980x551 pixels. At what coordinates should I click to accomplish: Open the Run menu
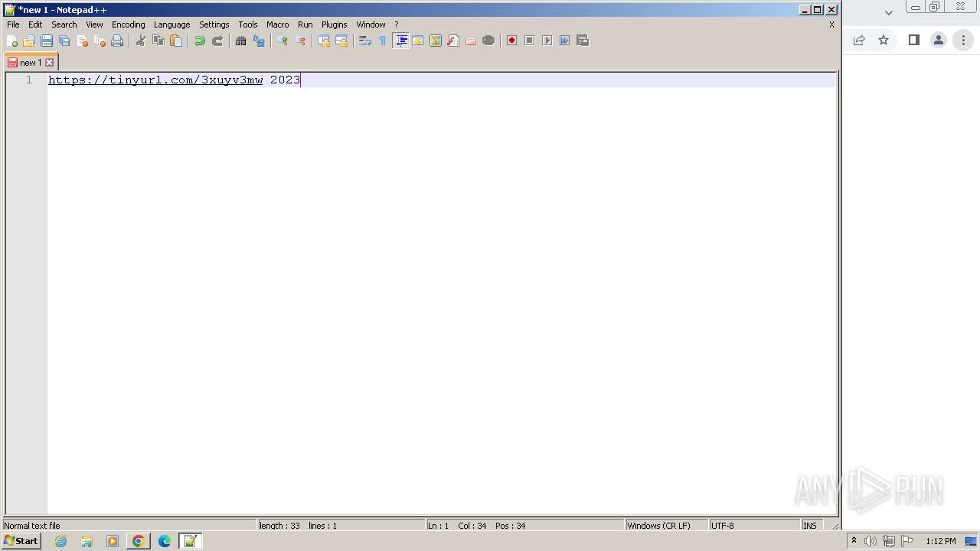[305, 24]
